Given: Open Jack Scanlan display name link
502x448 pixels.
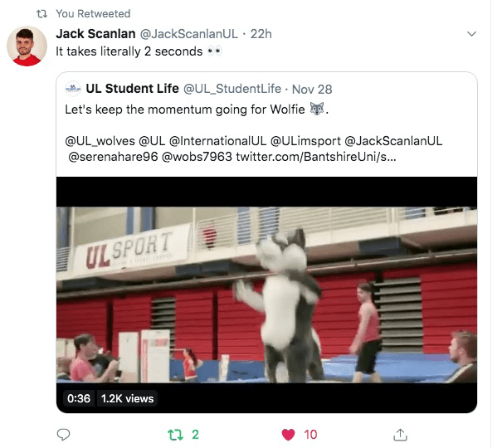Looking at the screenshot, I should (x=95, y=33).
